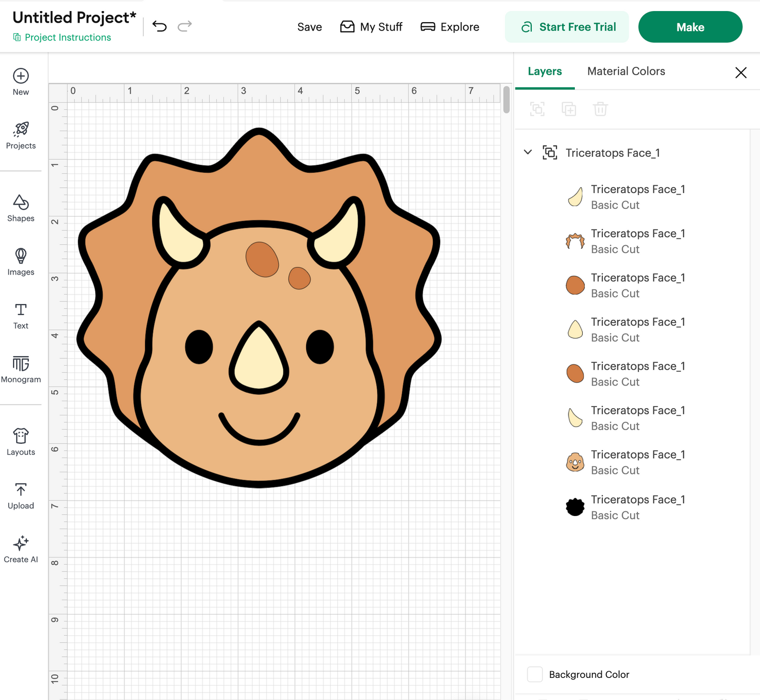This screenshot has width=760, height=700.
Task: Click the Redo arrow
Action: pyautogui.click(x=185, y=26)
